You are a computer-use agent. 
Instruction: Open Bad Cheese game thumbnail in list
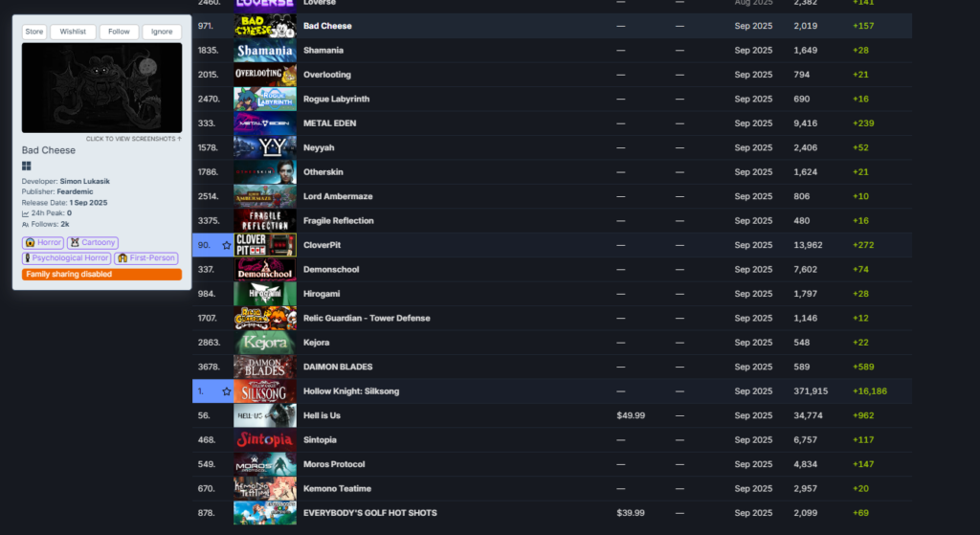click(x=265, y=26)
